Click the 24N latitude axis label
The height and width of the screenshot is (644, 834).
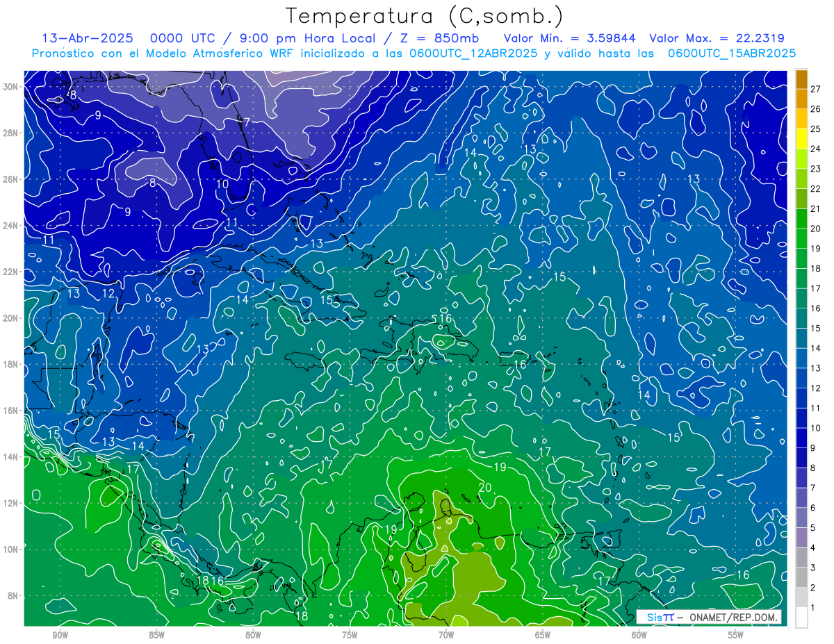[11, 226]
